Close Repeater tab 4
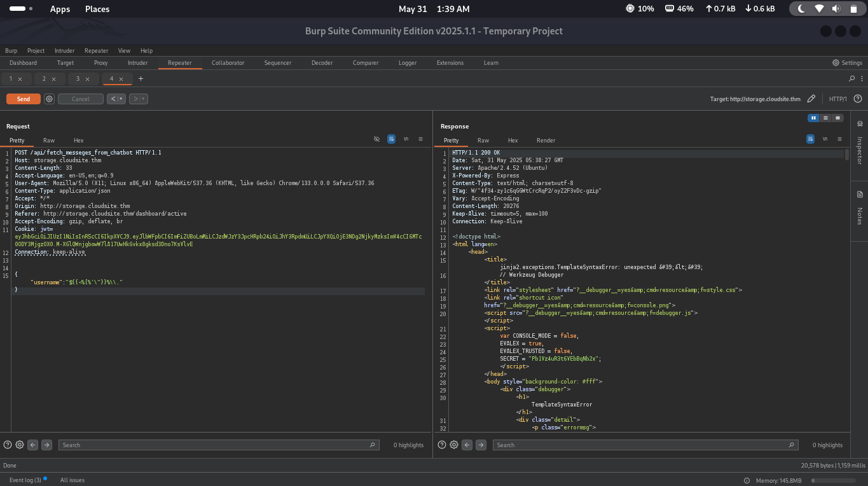The width and height of the screenshot is (868, 486). click(x=121, y=79)
